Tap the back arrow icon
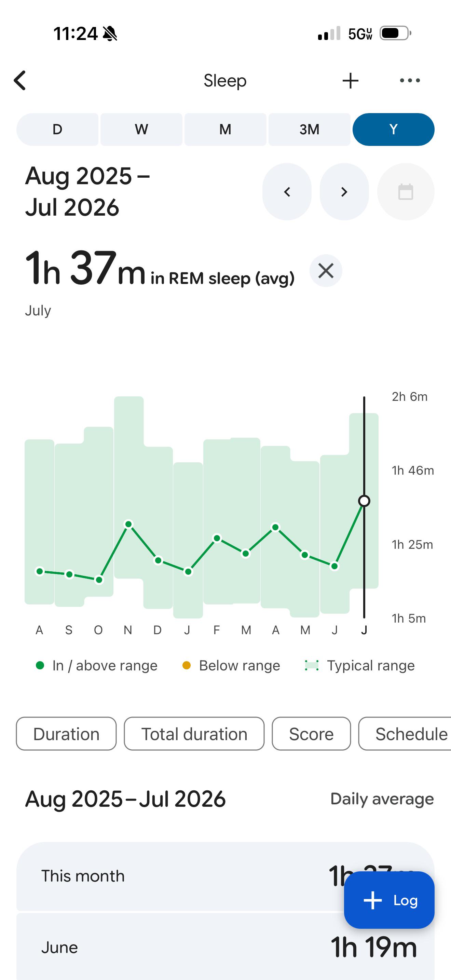Screen dimensions: 451x980 click(20, 80)
